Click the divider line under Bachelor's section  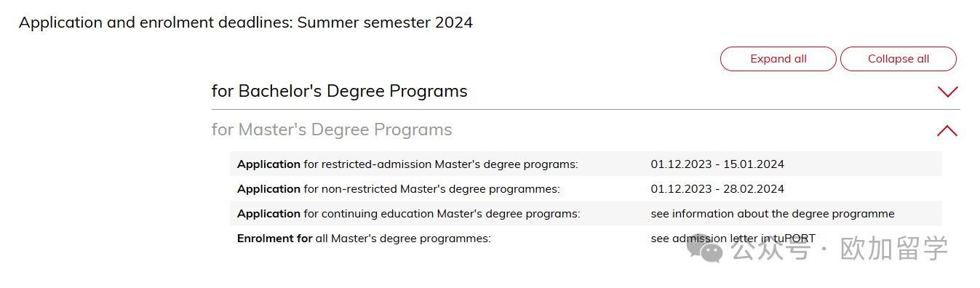[586, 110]
